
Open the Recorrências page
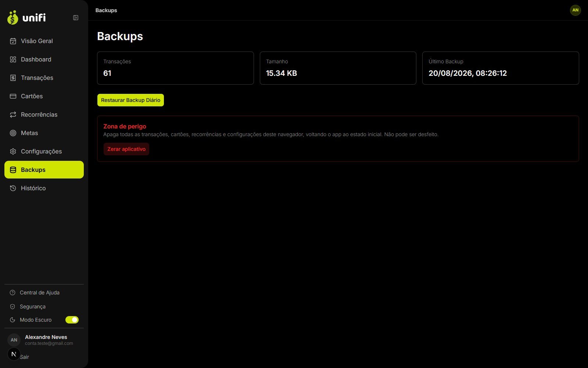44,114
